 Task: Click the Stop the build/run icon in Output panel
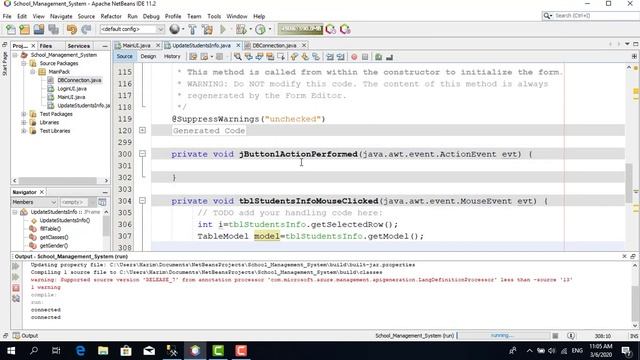pos(16,288)
